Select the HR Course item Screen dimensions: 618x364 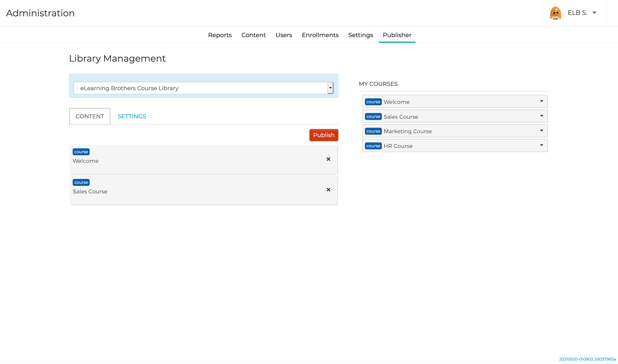click(398, 146)
